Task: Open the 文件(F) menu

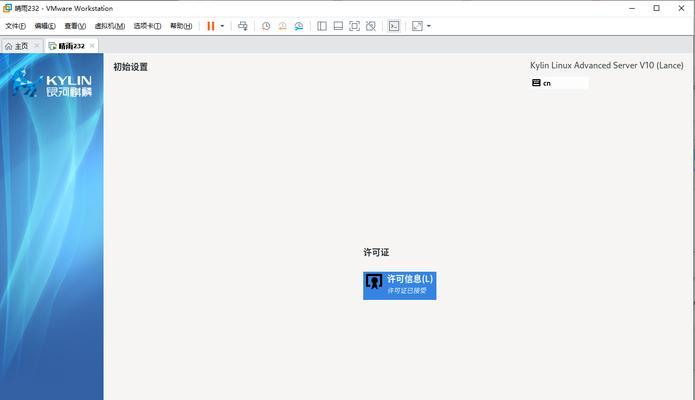Action: pos(15,26)
